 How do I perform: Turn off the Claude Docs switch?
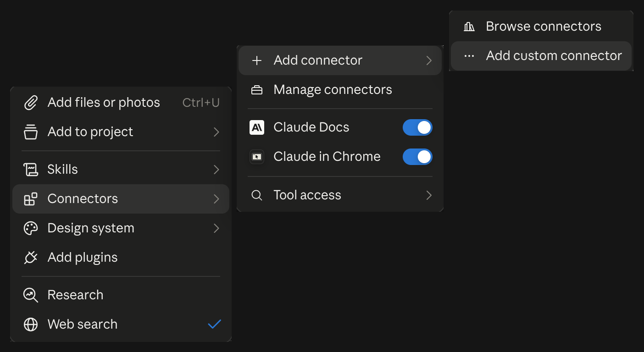click(x=417, y=127)
